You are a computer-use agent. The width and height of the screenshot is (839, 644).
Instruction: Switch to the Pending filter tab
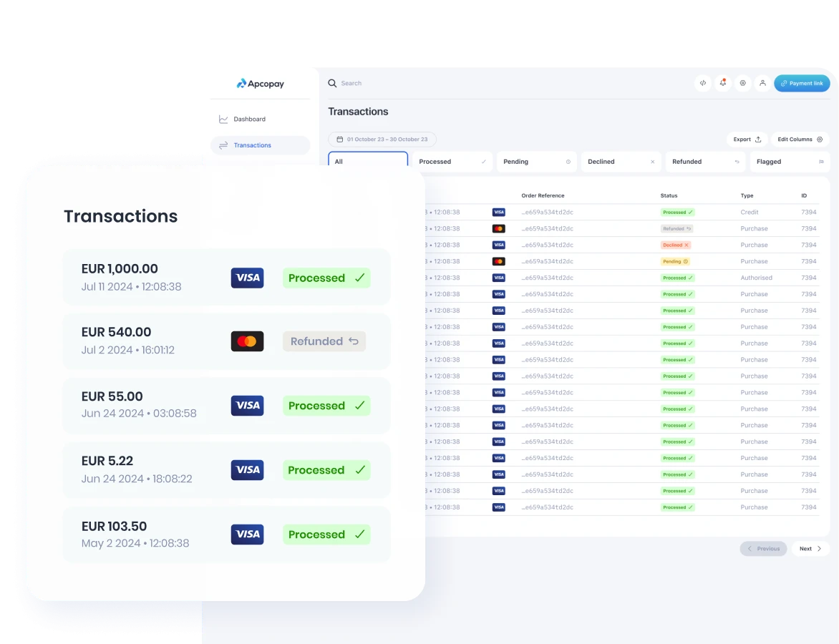[537, 162]
